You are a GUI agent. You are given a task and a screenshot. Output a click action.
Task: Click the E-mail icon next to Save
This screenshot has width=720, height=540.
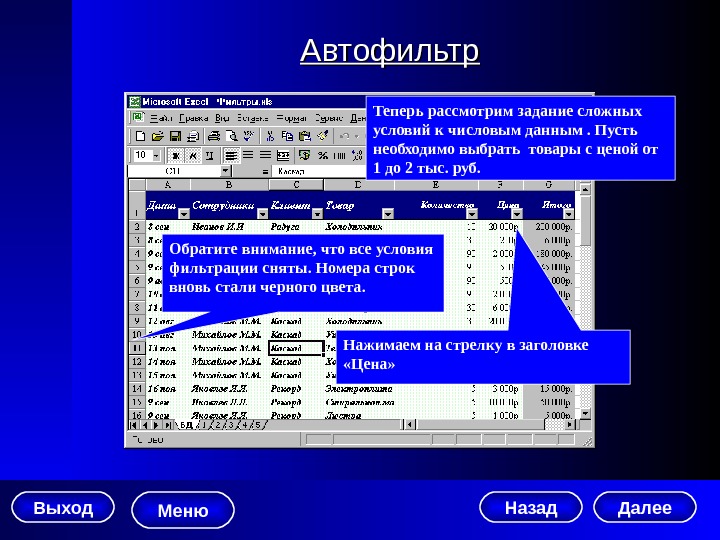193,136
